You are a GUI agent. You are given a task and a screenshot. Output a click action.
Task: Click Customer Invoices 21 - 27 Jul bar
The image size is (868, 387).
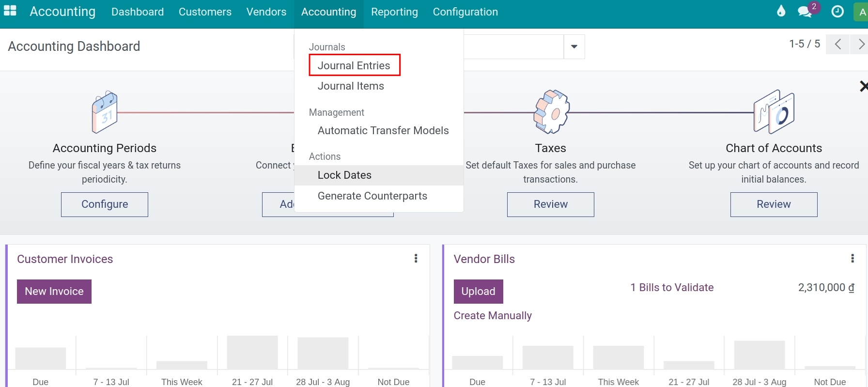pos(252,353)
